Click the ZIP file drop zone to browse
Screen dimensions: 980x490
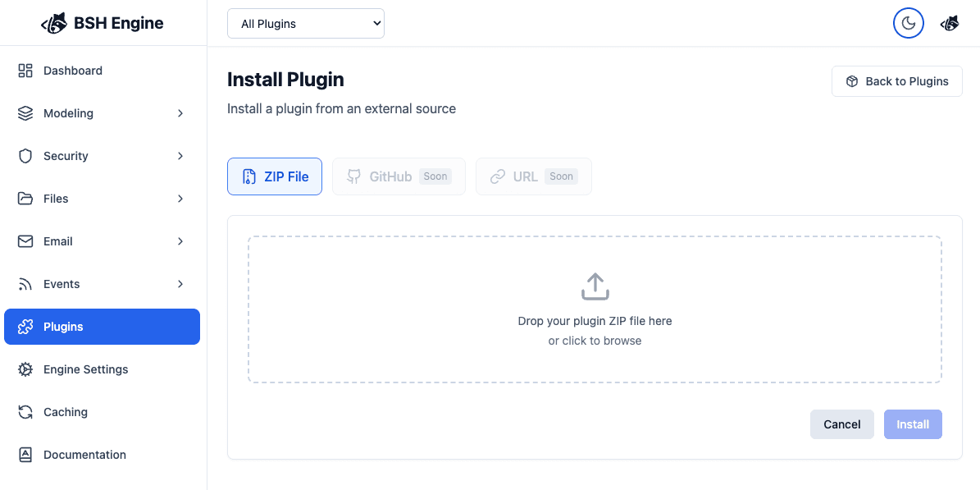[595, 309]
